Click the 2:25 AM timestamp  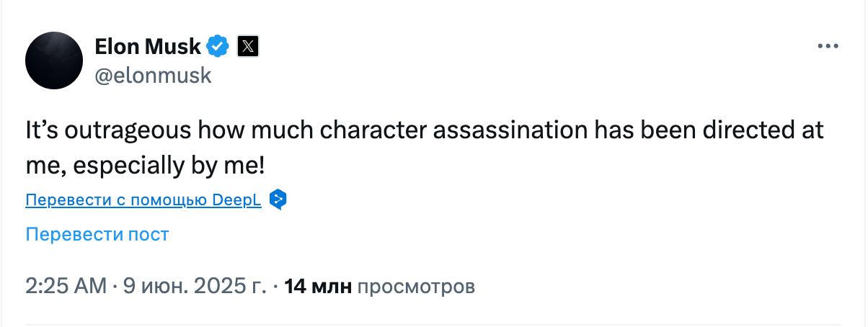pyautogui.click(x=66, y=287)
